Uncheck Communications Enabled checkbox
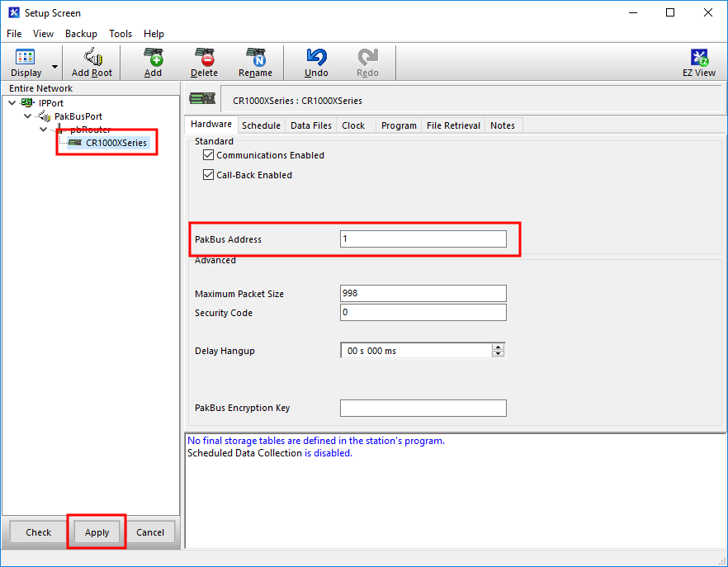 point(209,155)
